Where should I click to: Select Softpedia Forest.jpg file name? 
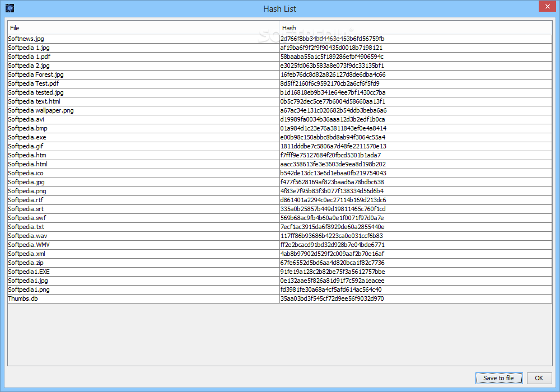coord(36,74)
